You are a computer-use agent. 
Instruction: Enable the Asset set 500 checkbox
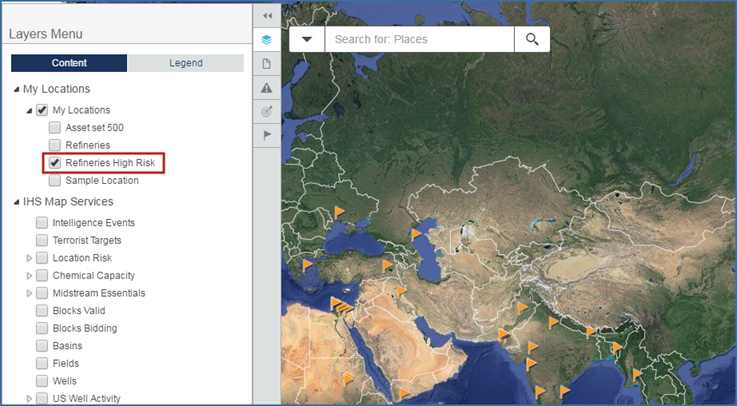(x=55, y=127)
